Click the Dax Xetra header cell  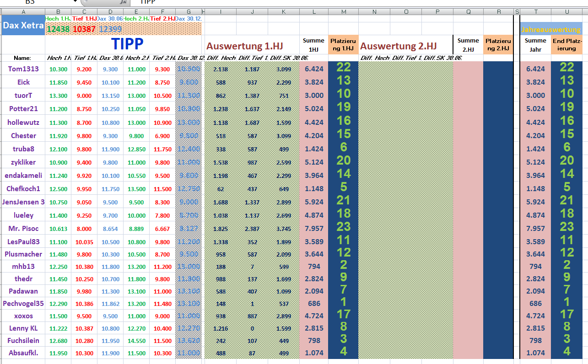coord(23,26)
